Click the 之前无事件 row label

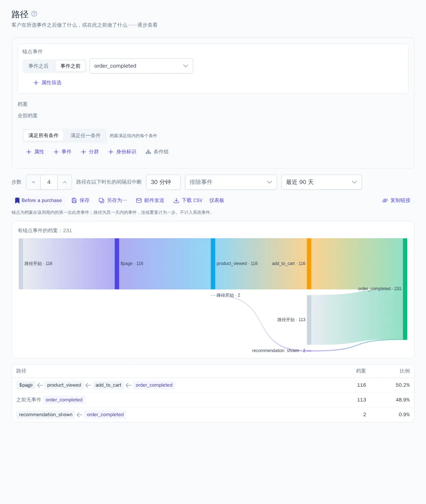[x=29, y=400]
